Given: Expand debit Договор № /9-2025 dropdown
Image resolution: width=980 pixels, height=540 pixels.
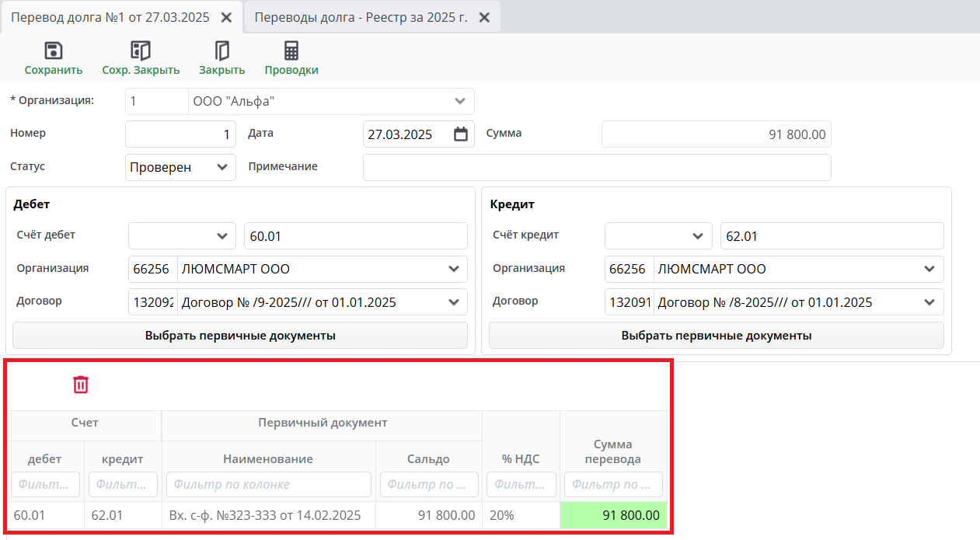Looking at the screenshot, I should point(454,302).
